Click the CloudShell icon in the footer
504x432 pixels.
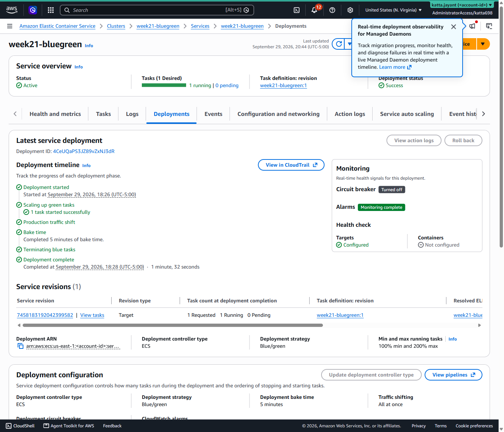[9, 426]
